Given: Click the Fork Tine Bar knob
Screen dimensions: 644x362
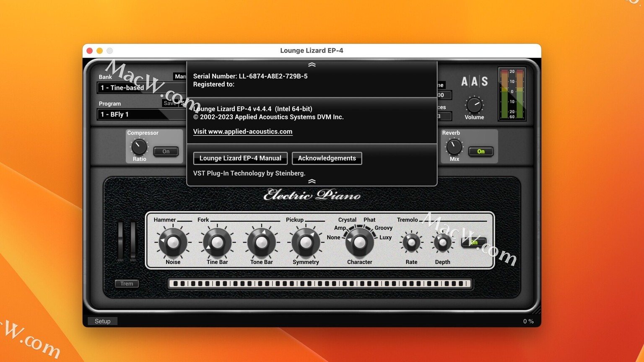Looking at the screenshot, I should (217, 242).
